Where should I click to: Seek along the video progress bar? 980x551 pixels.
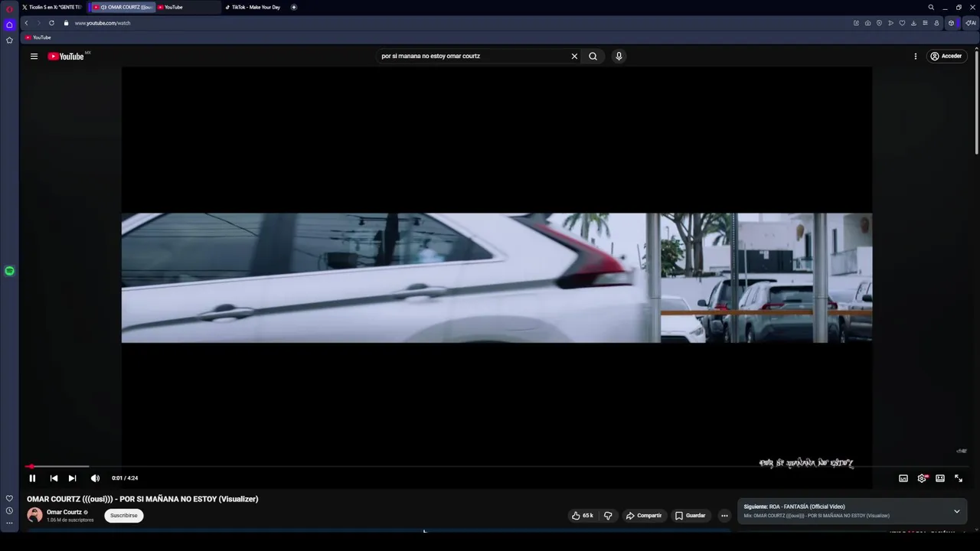[496, 466]
